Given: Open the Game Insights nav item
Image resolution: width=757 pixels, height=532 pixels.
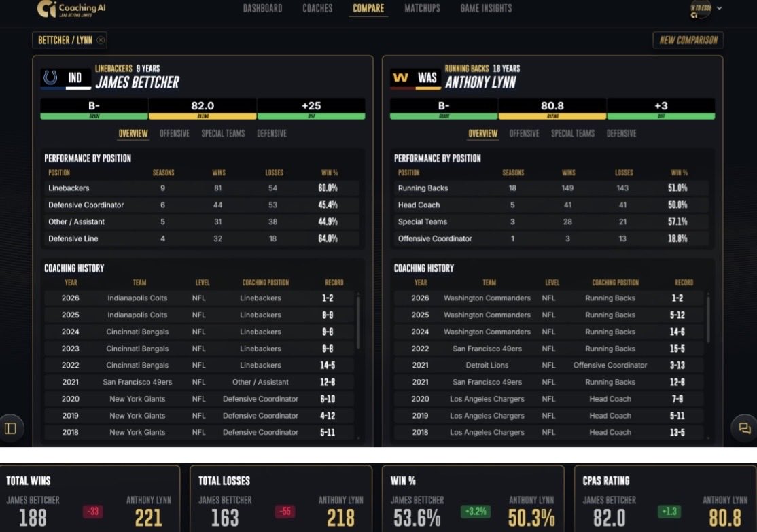Looking at the screenshot, I should coord(486,8).
